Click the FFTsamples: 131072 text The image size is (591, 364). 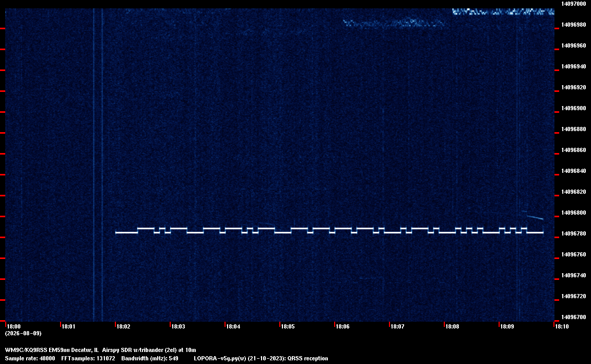(88, 358)
